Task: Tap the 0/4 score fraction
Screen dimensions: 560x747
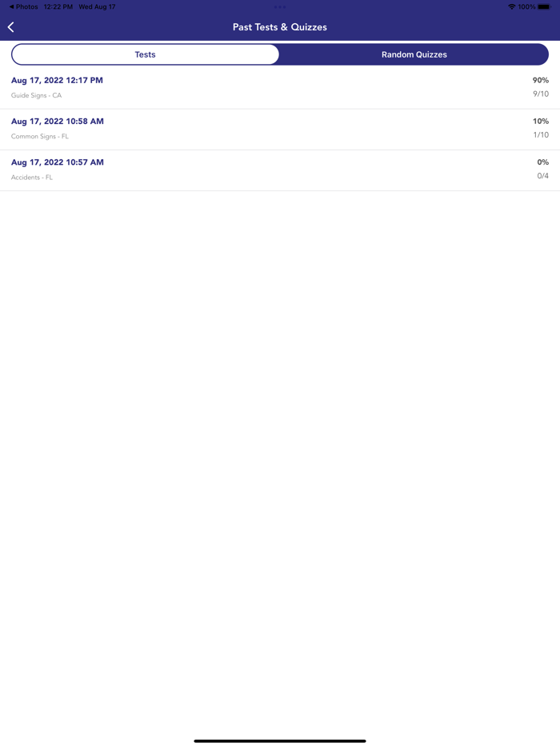Action: pos(542,176)
